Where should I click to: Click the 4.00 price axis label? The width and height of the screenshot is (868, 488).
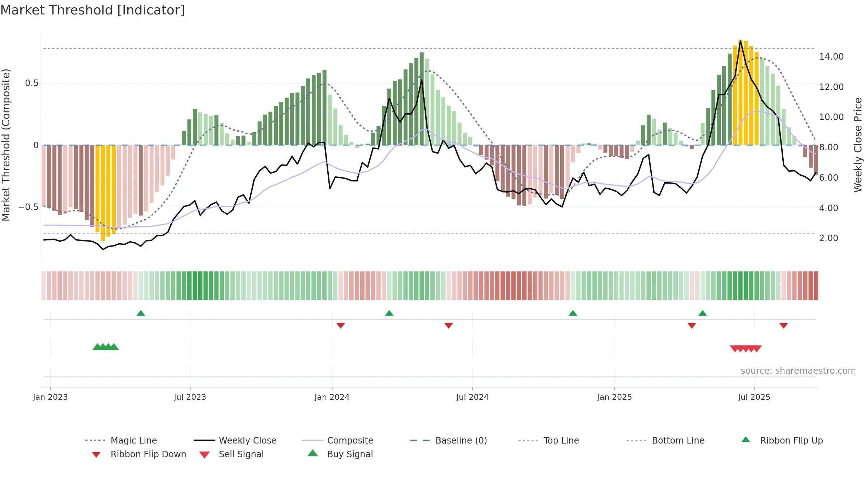click(829, 208)
